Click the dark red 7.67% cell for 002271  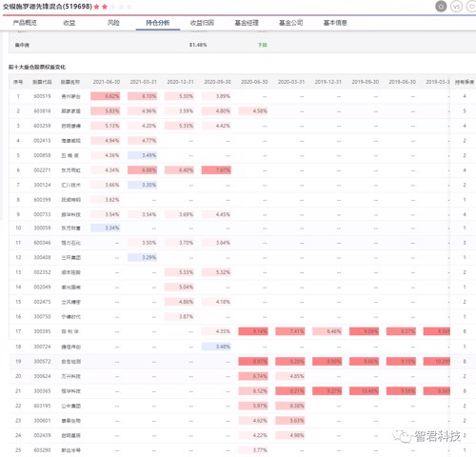coord(216,170)
